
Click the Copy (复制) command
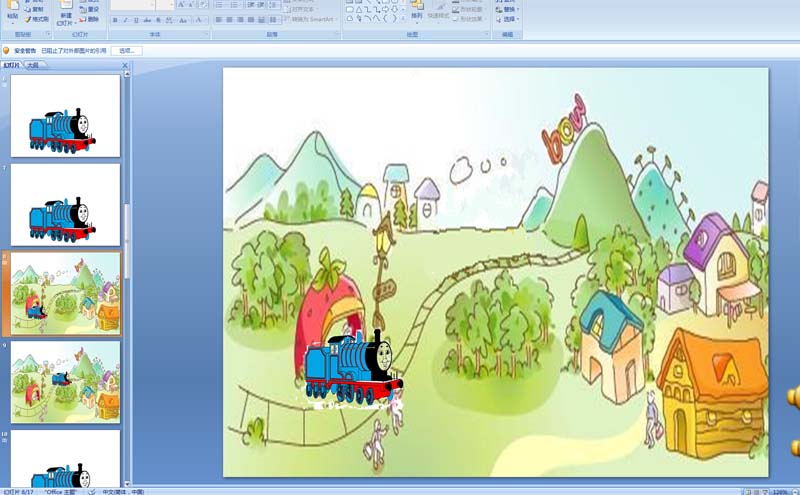pyautogui.click(x=34, y=9)
